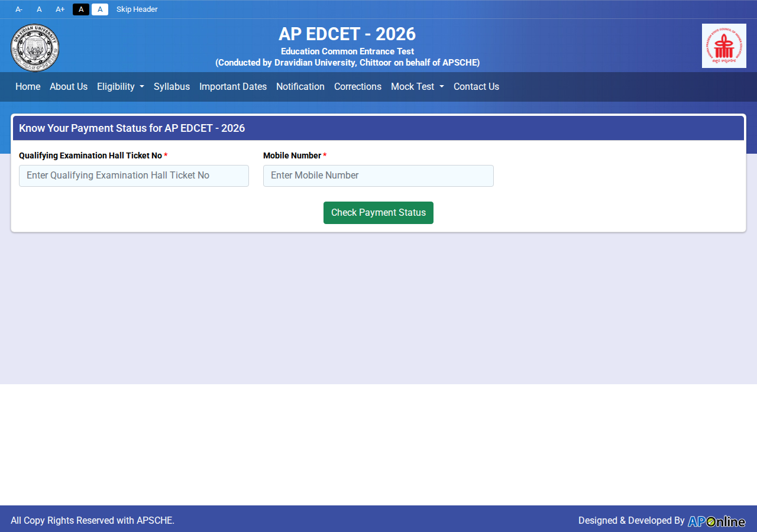Click the Skip Header link
The height and width of the screenshot is (532, 757).
pos(137,9)
